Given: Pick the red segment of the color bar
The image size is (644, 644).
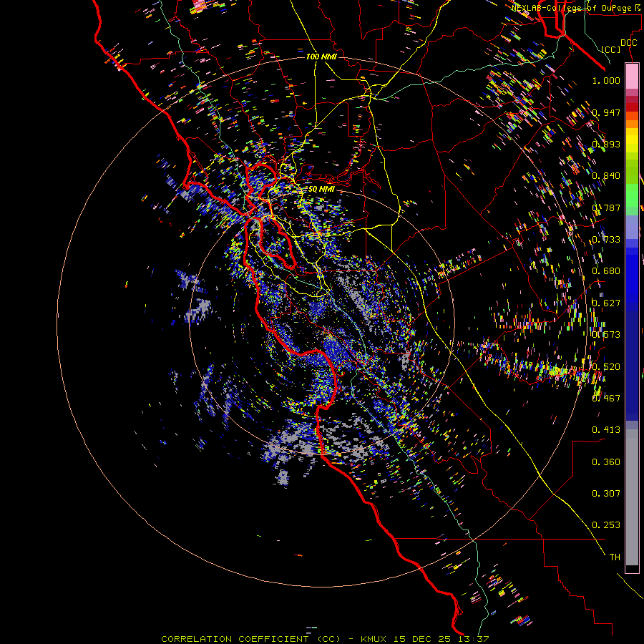Looking at the screenshot, I should tap(632, 107).
